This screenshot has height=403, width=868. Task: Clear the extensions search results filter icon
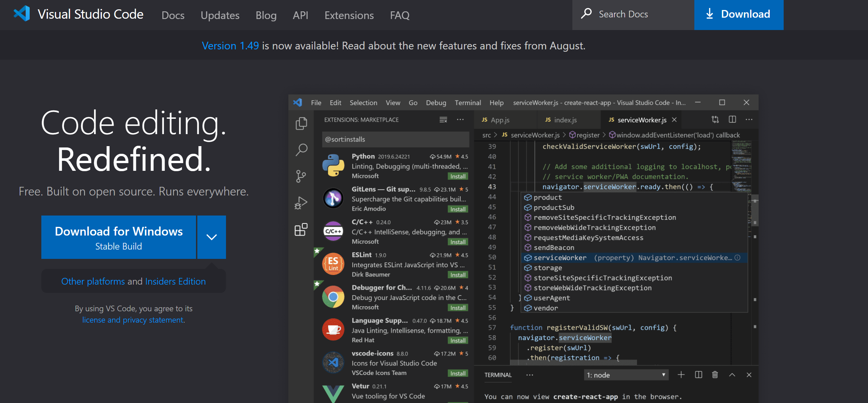(x=443, y=120)
